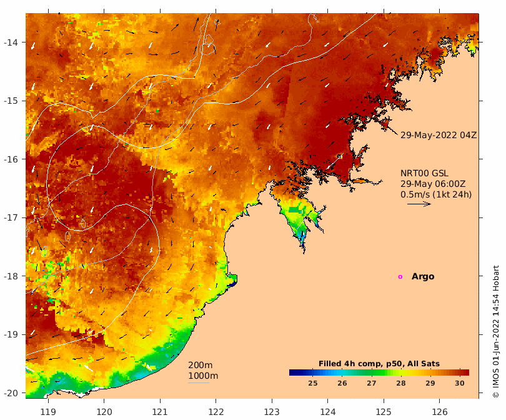
Task: Click the longitude axis label '120'
Action: (104, 412)
